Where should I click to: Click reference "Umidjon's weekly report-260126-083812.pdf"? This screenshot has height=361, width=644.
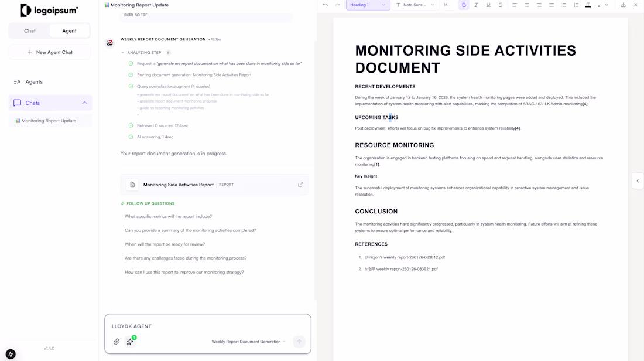coord(405,257)
